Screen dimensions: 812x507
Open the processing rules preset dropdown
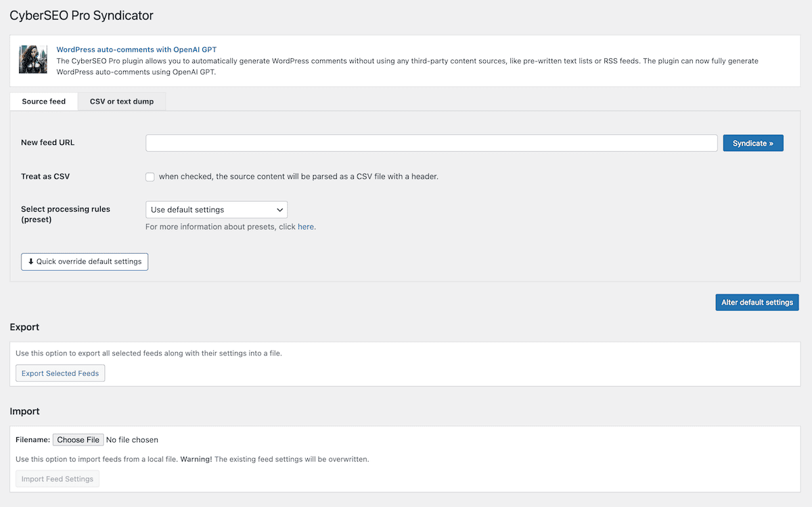click(x=217, y=210)
